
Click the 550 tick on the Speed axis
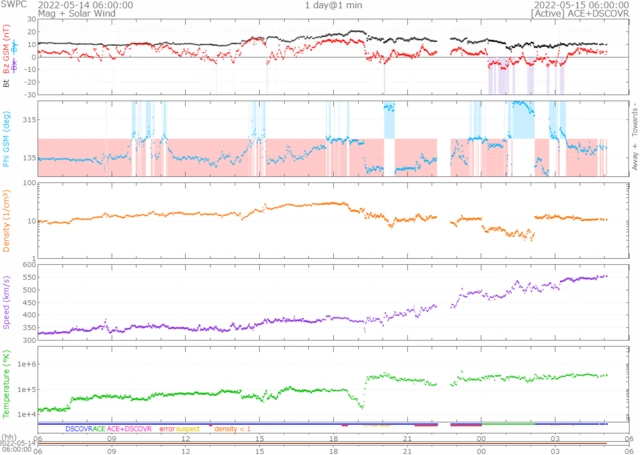click(29, 277)
